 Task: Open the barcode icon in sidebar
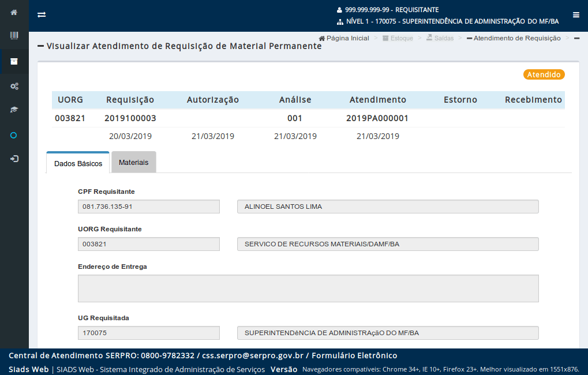pos(14,36)
